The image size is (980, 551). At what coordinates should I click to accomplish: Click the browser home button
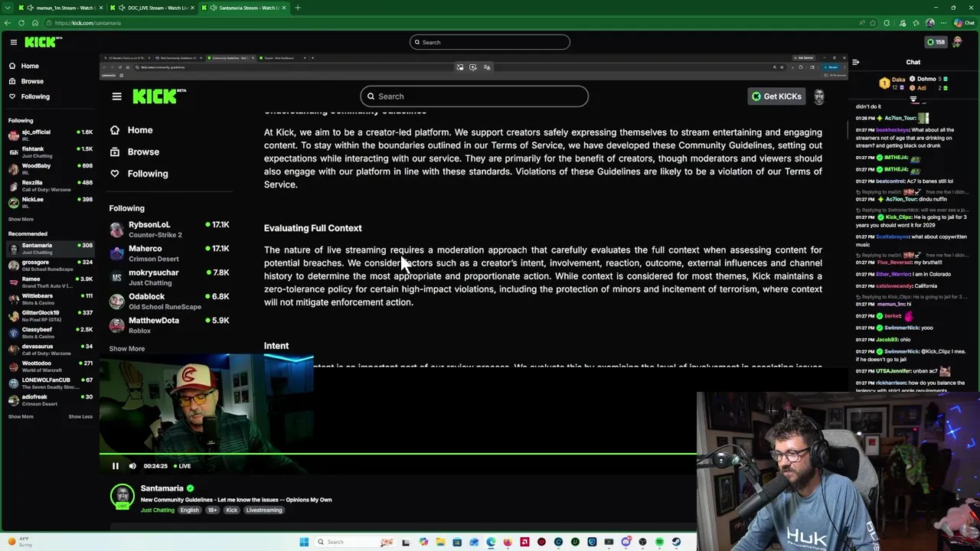coord(35,23)
